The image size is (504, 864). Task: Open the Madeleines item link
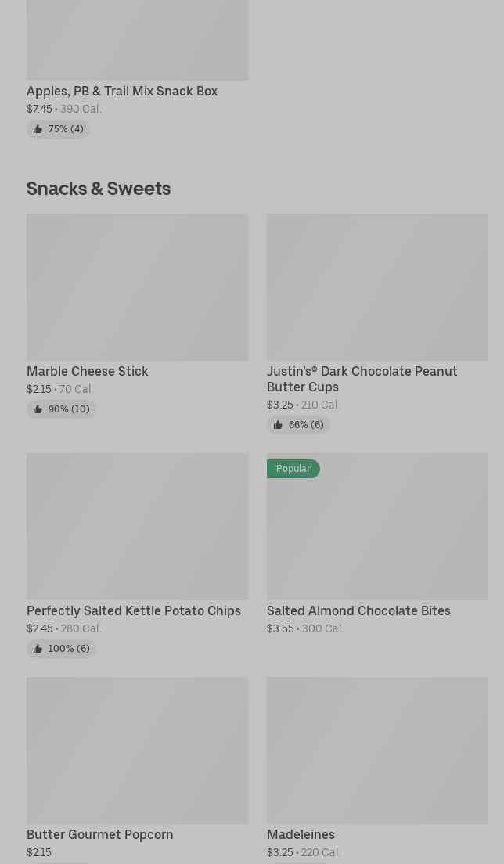301,834
